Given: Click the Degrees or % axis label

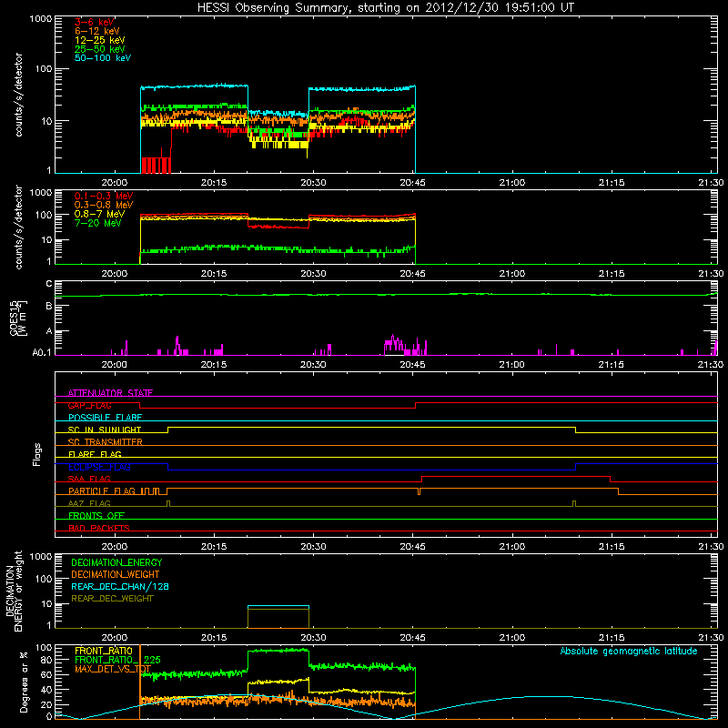Looking at the screenshot, I should coord(24,682).
